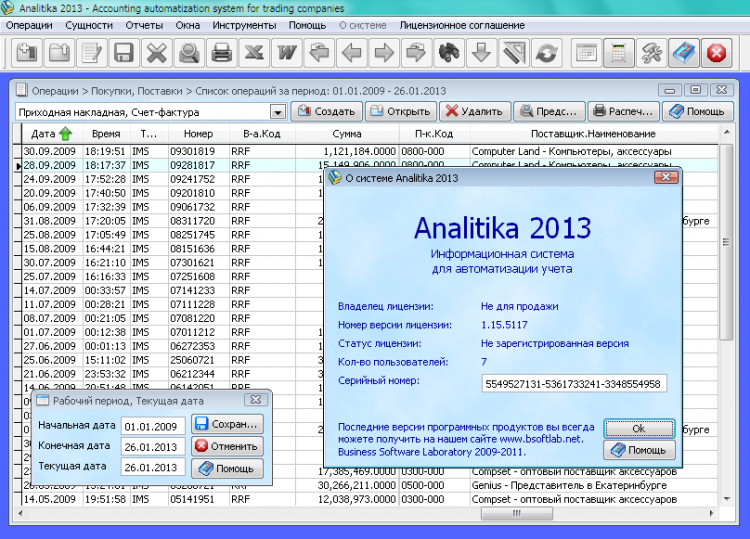Screen dimensions: 750x539
Task: Open the Инструменты menu
Action: [x=244, y=25]
